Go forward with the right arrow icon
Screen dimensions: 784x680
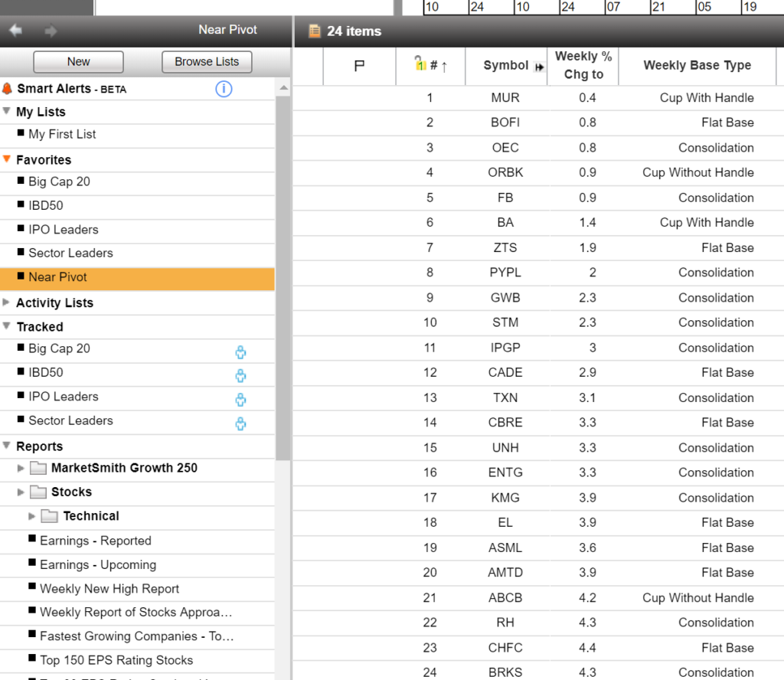[x=51, y=31]
